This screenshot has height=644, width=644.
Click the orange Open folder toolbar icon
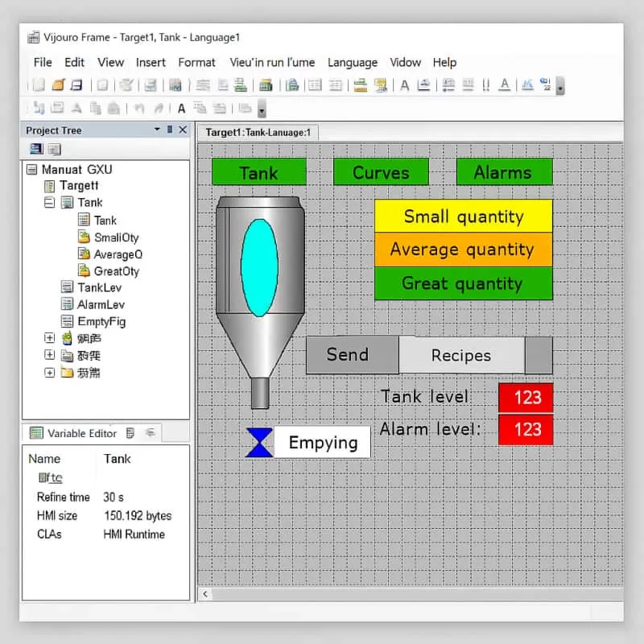(x=58, y=85)
